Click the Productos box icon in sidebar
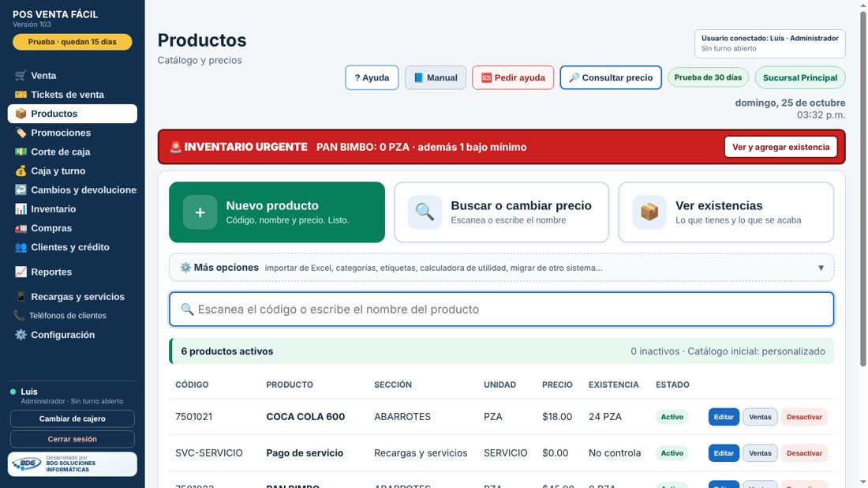The width and height of the screenshot is (868, 488). [x=21, y=114]
